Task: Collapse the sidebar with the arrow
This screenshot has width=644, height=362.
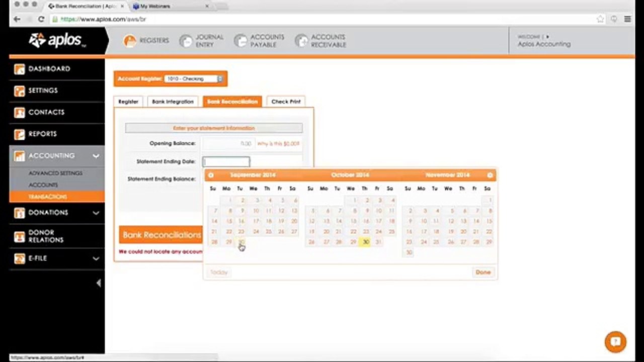Action: click(99, 283)
